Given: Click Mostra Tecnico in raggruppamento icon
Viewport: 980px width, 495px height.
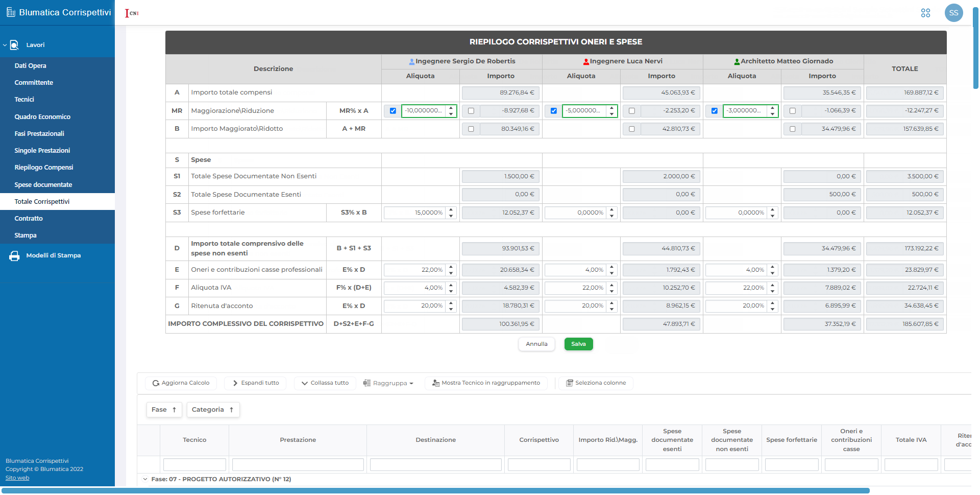Looking at the screenshot, I should click(435, 383).
